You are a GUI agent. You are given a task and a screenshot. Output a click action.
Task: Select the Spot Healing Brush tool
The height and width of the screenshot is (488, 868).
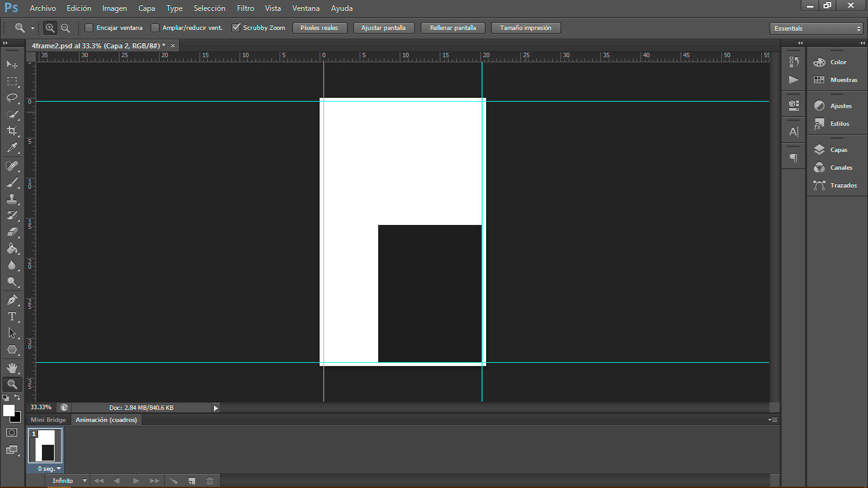click(x=12, y=166)
